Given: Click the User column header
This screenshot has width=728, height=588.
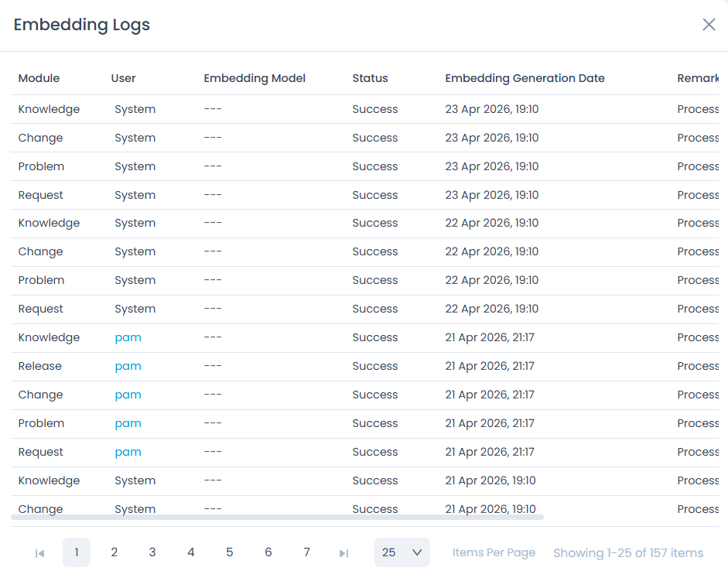Looking at the screenshot, I should [x=123, y=78].
